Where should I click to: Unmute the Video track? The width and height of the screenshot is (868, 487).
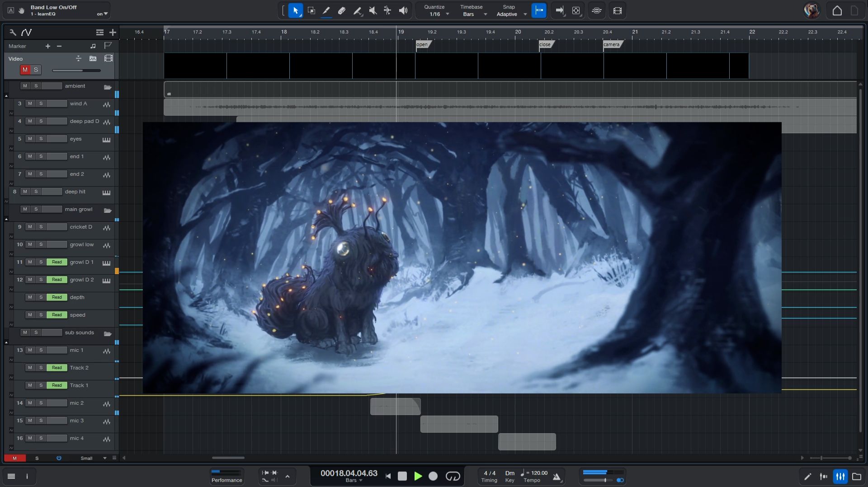(25, 70)
